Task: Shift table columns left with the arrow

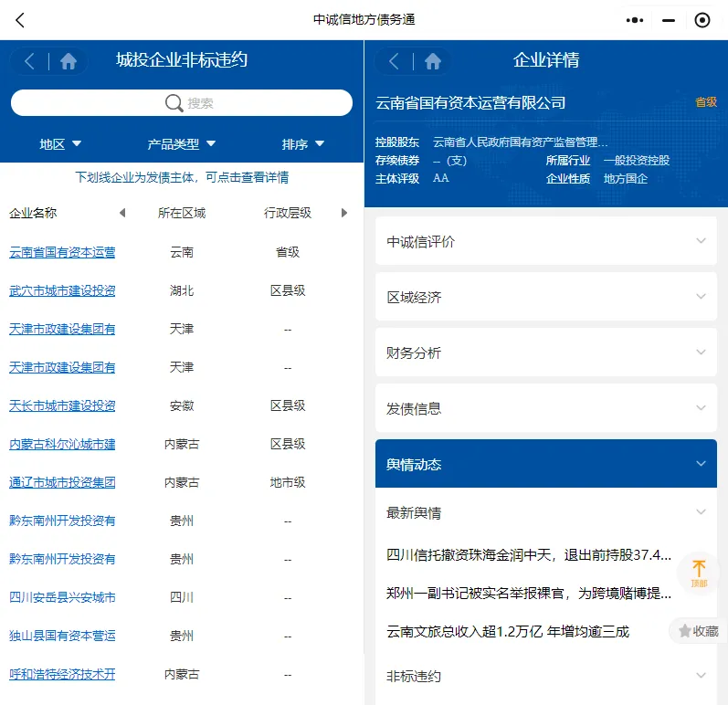Action: 122,213
